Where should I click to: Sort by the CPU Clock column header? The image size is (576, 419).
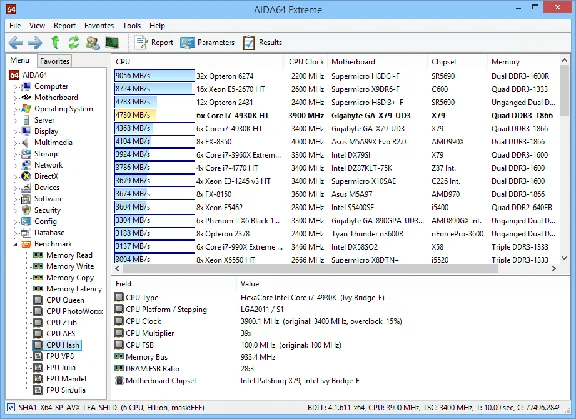click(306, 62)
